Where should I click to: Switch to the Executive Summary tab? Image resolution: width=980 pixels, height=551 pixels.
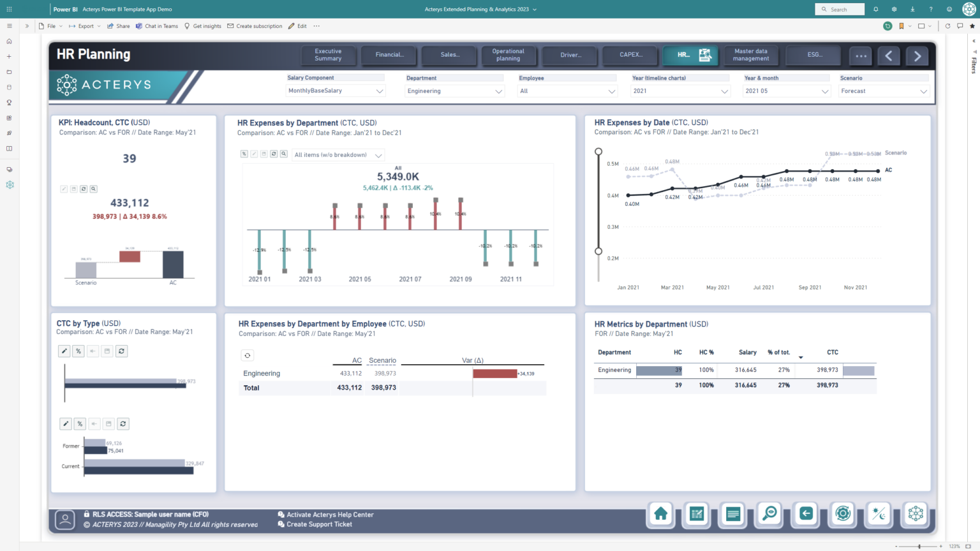(328, 55)
